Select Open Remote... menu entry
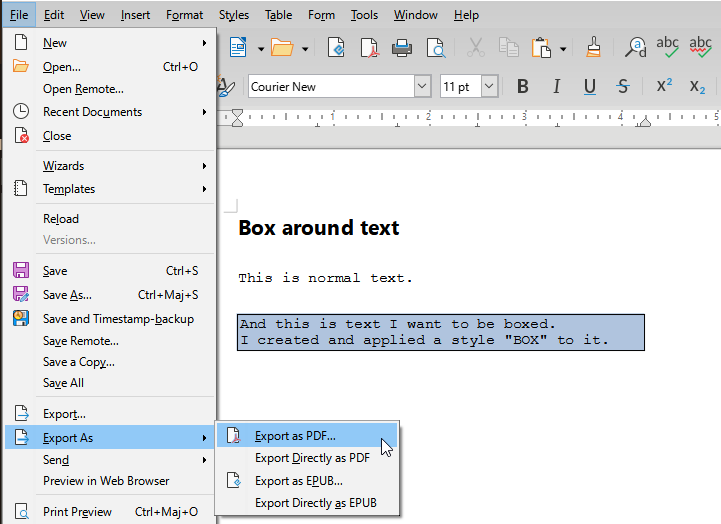 [110, 89]
